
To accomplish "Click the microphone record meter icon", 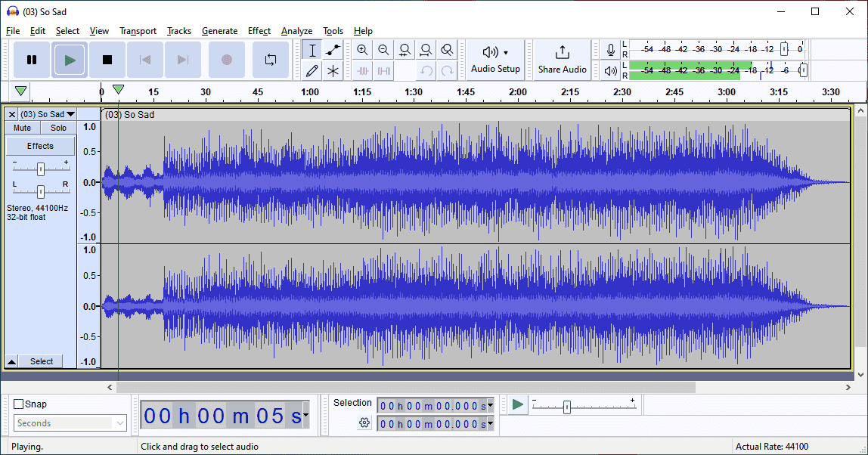I will [x=611, y=50].
